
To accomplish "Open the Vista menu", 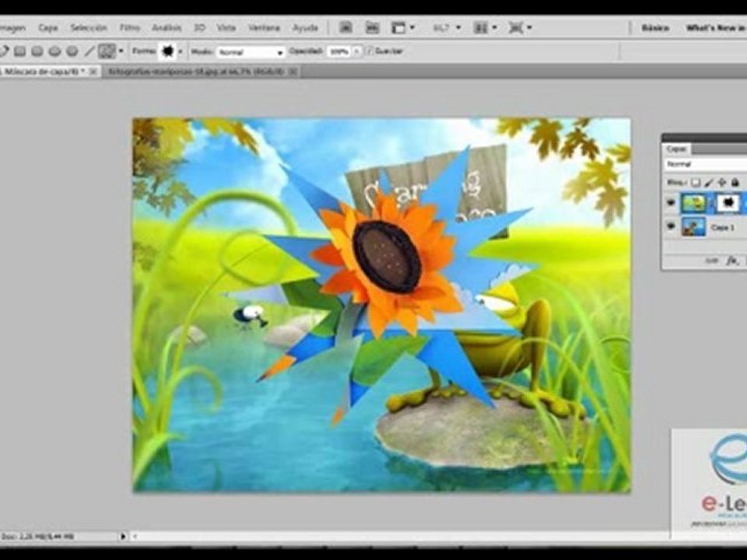I will [226, 28].
